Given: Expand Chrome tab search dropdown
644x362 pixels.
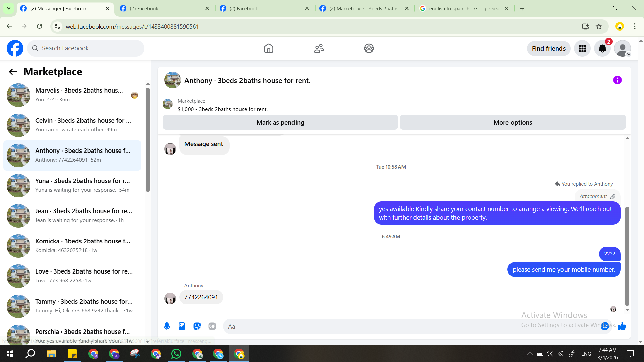Looking at the screenshot, I should (x=9, y=8).
